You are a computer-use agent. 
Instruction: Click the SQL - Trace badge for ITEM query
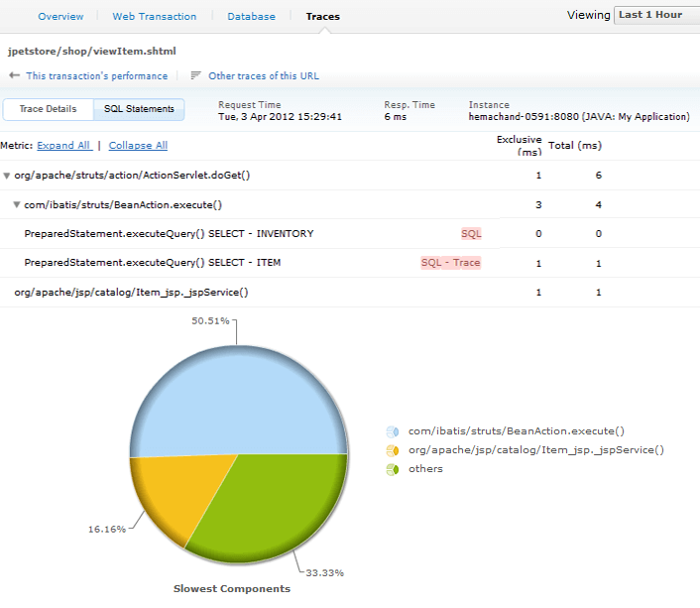[450, 263]
